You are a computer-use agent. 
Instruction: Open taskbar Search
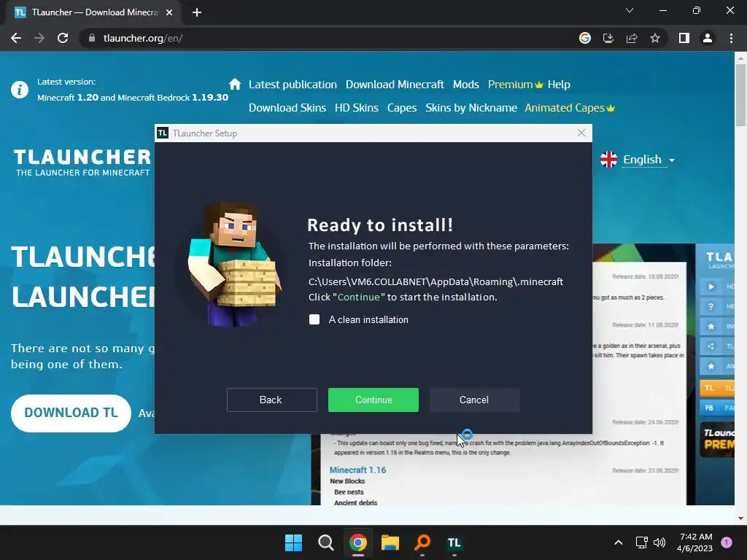326,542
